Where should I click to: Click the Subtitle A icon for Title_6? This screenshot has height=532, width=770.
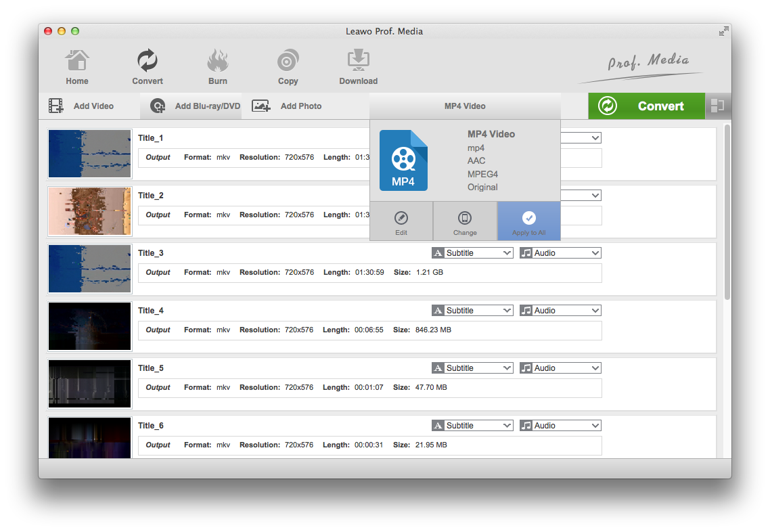click(x=438, y=426)
